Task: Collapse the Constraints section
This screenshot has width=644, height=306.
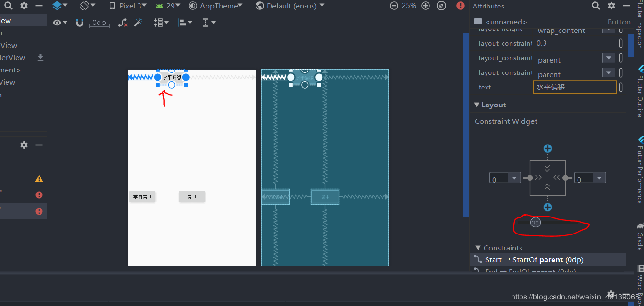Action: click(478, 248)
